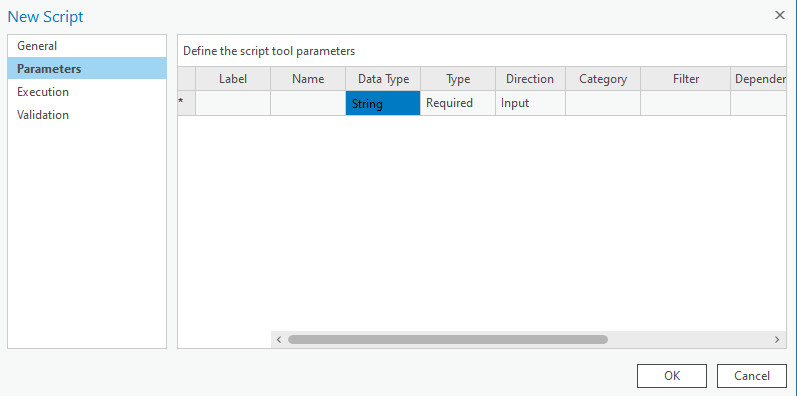797x396 pixels.
Task: Confirm with the OK button
Action: [x=671, y=376]
